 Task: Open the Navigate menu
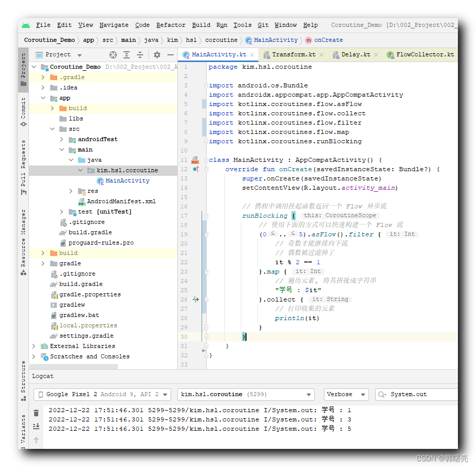pyautogui.click(x=114, y=25)
